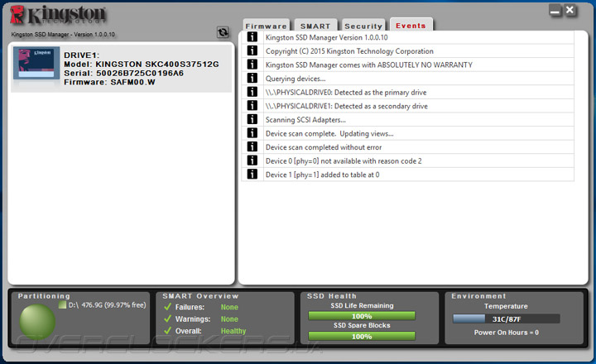
Task: Click the Kingston Technology logo
Action: pos(58,15)
